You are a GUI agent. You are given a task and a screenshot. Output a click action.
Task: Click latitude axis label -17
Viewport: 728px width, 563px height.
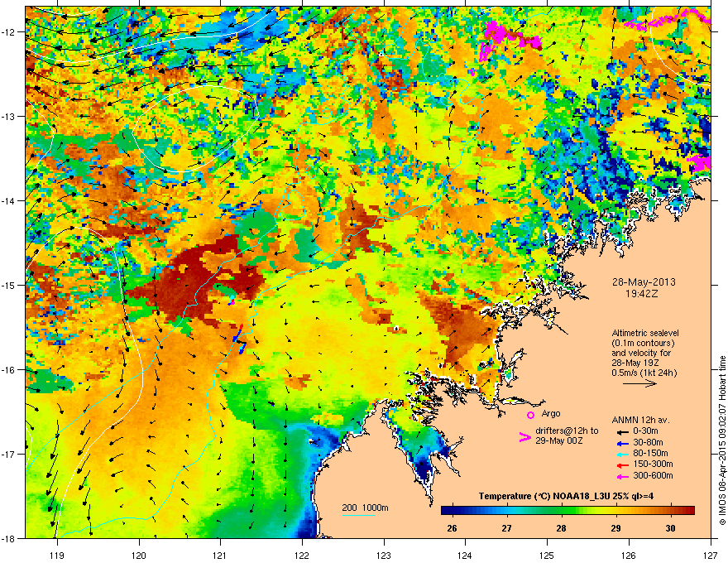tap(9, 454)
